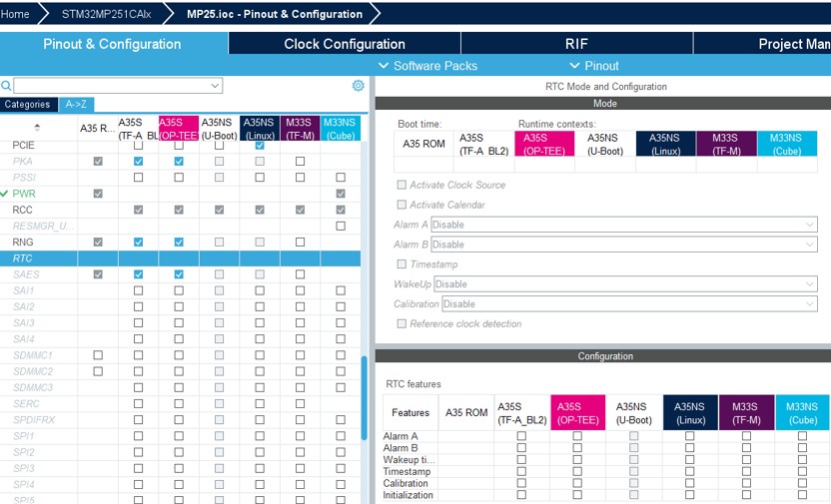Uncheck SAES in A35S TF-A BL2 column
This screenshot has width=831, height=504.
click(138, 274)
